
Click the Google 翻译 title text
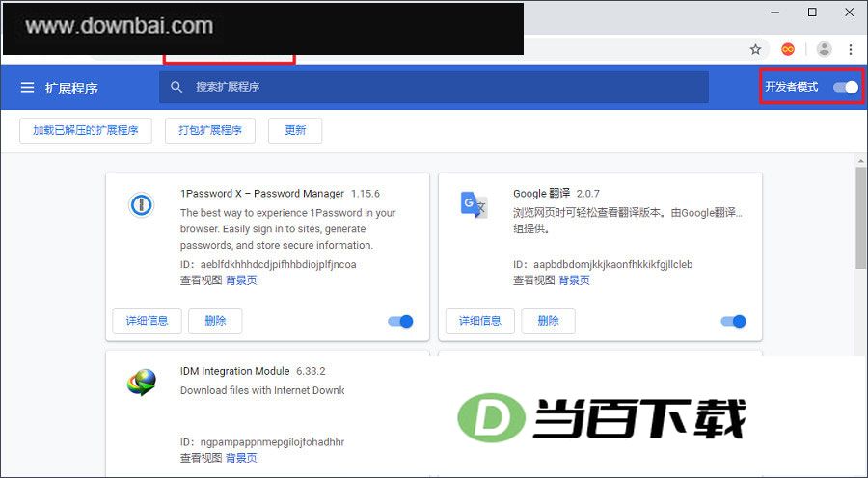tap(541, 194)
